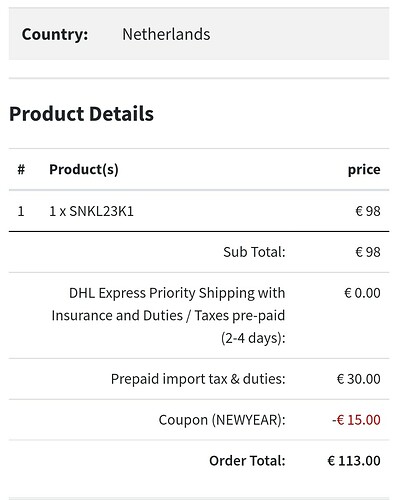Click the 1 x SNKL23K1 product name
This screenshot has height=500, width=412.
point(91,211)
